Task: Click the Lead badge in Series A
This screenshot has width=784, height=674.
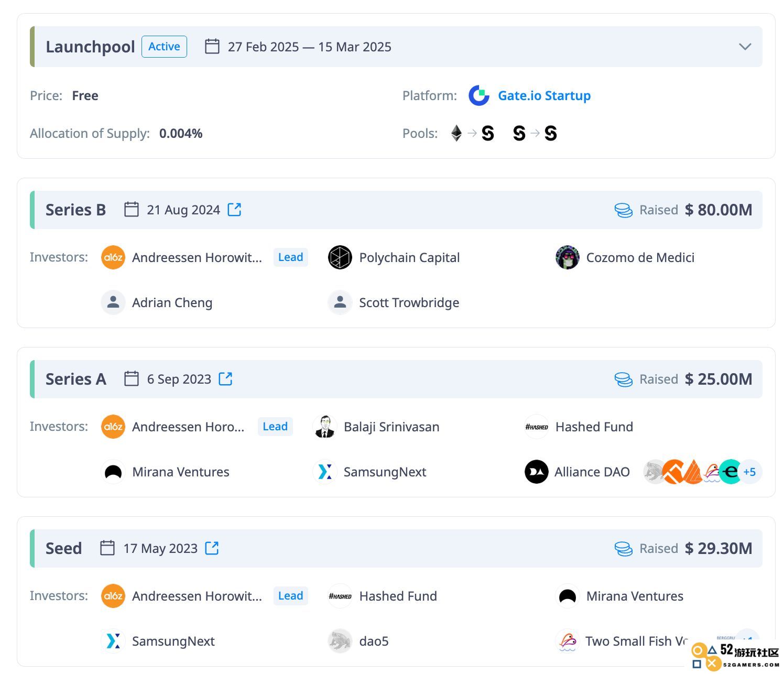Action: coord(275,427)
